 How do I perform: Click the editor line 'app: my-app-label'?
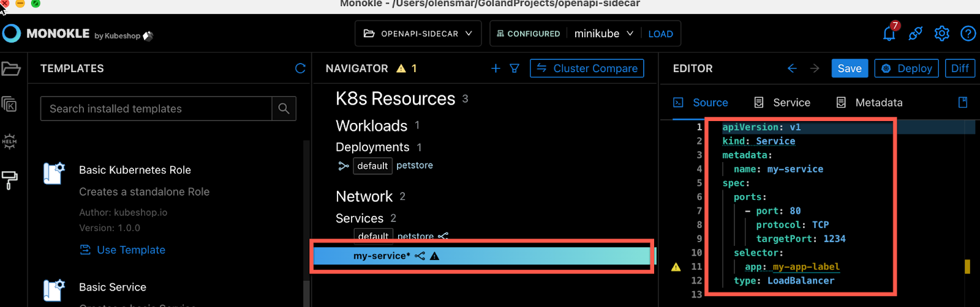(x=792, y=267)
